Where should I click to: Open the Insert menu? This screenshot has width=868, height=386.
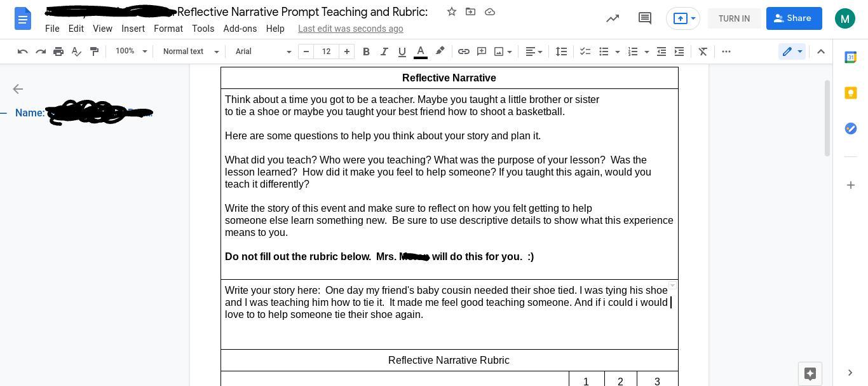pyautogui.click(x=133, y=29)
